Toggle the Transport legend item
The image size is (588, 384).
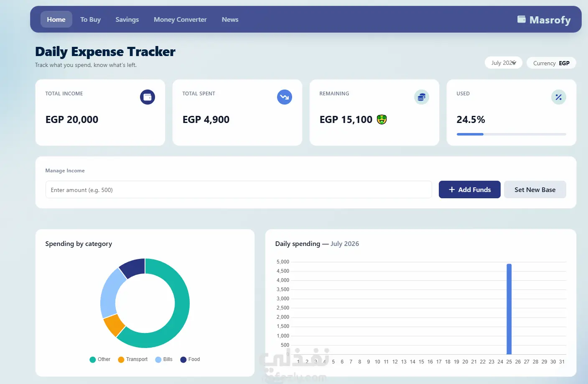point(133,359)
